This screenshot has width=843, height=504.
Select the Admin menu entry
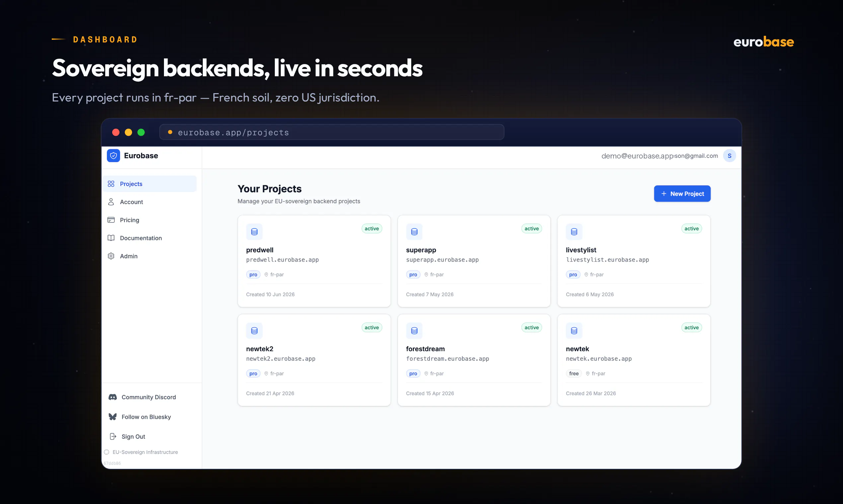pos(150,256)
